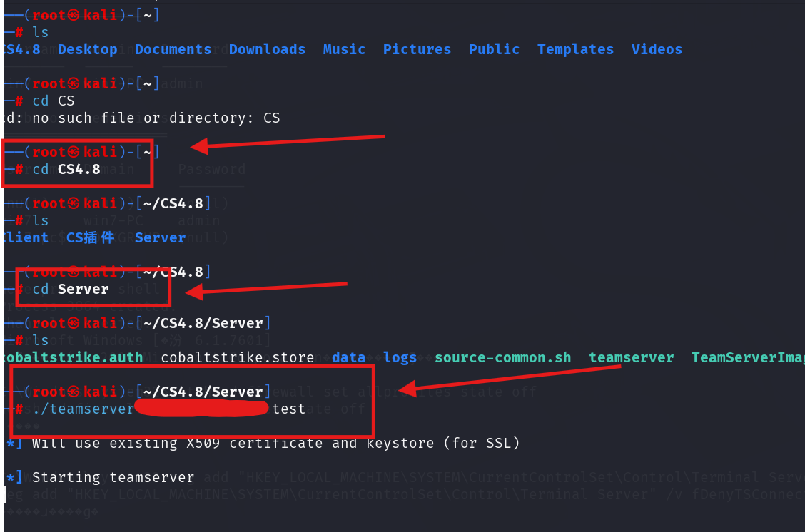Click the 'cd Server' command text

71,289
